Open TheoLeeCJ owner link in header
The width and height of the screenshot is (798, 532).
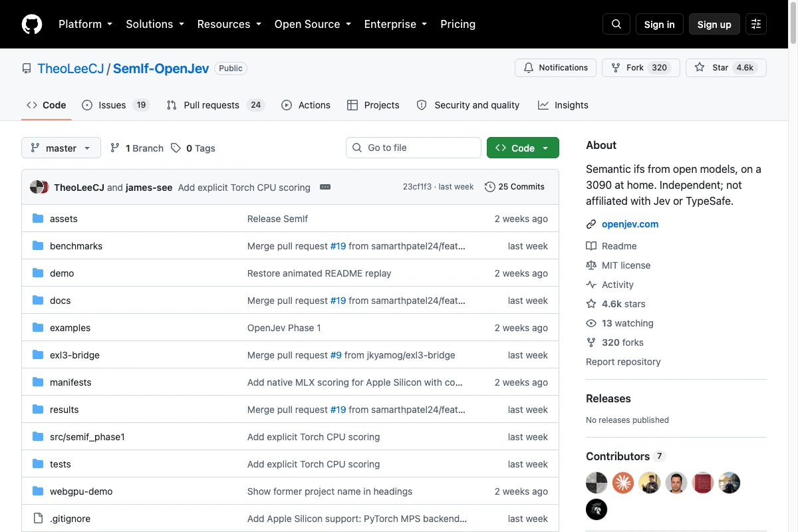pos(70,68)
